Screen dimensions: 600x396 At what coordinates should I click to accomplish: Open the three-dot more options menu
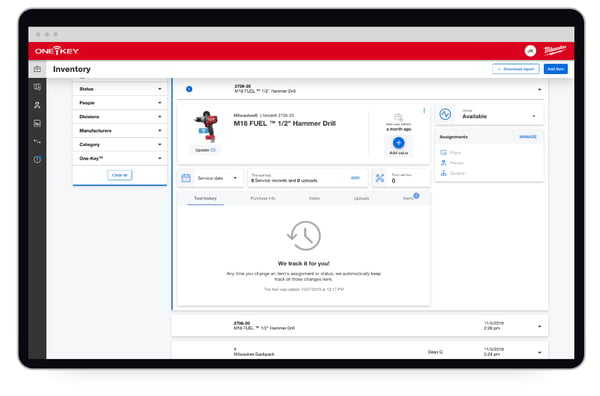pyautogui.click(x=424, y=111)
